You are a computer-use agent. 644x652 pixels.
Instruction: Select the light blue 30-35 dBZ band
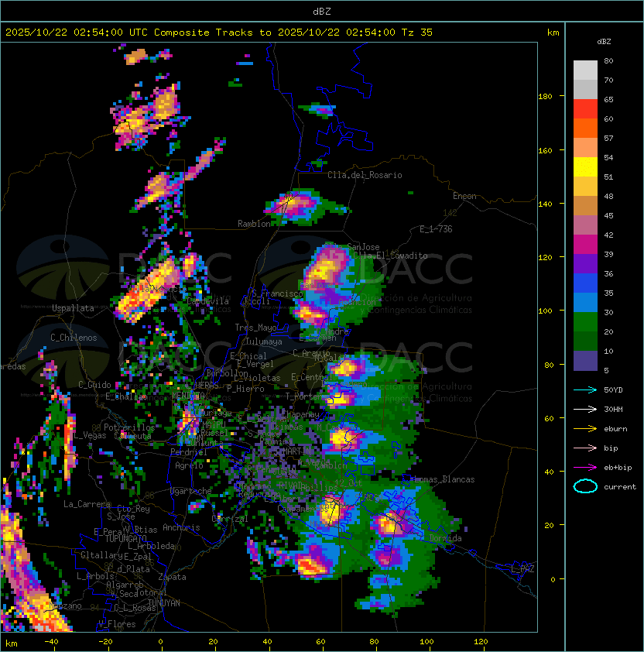point(585,303)
